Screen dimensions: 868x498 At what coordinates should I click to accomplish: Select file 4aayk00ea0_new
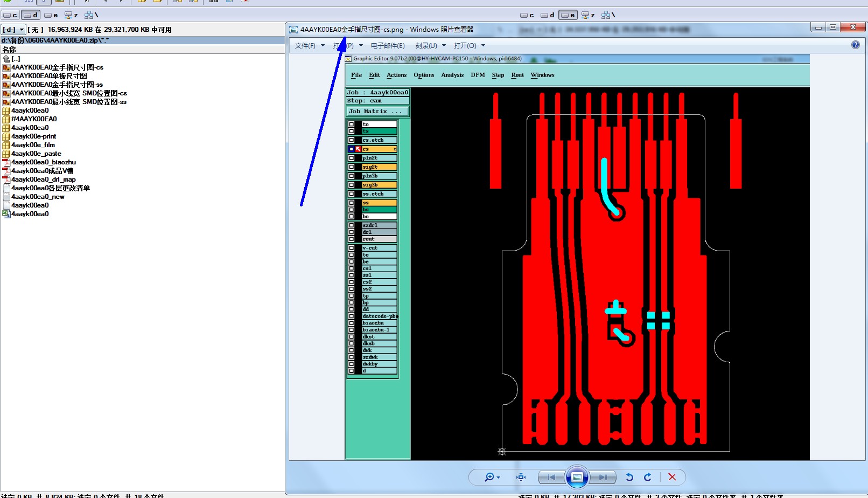38,197
